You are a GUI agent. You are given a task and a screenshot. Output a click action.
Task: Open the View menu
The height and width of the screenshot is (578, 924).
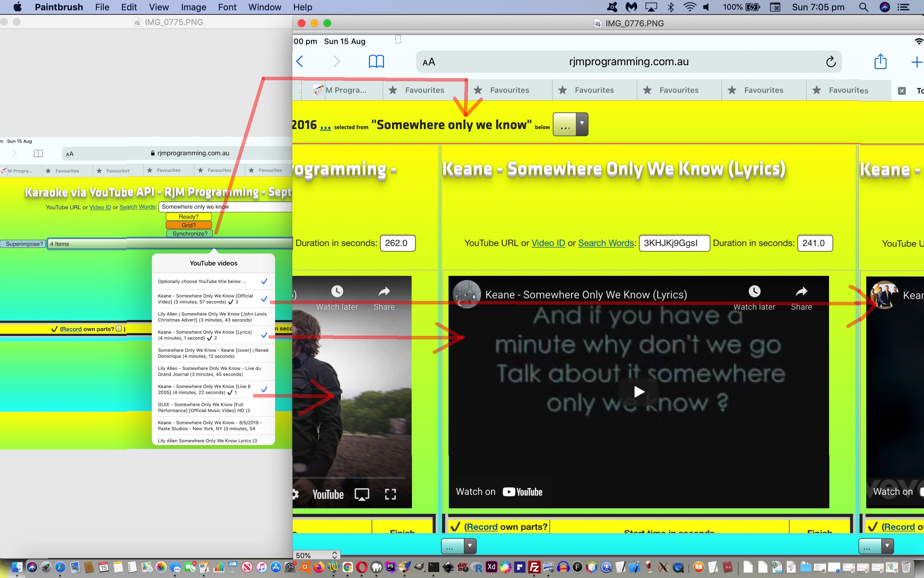159,7
